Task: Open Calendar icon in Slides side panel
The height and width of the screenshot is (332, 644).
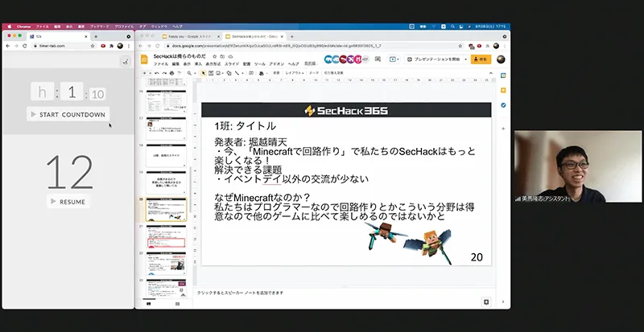Action: click(503, 76)
